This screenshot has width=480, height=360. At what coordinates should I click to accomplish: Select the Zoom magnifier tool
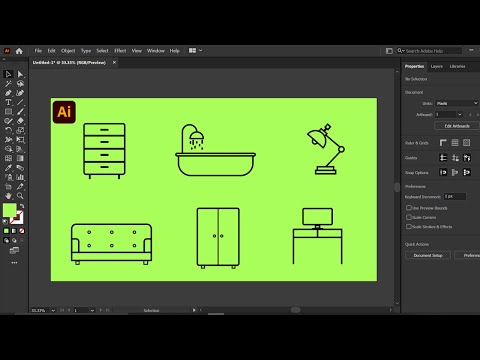[20, 196]
